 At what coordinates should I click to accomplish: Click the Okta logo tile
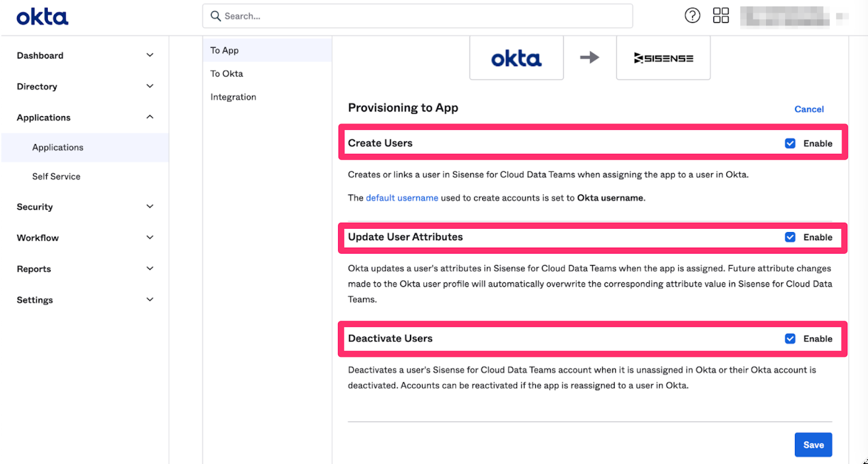[x=516, y=58]
